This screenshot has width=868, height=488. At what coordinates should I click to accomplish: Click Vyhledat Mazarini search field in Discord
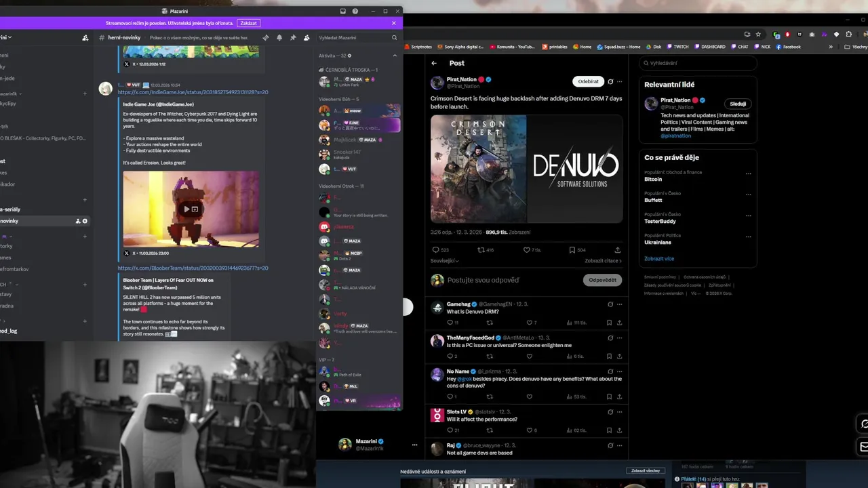(x=357, y=38)
